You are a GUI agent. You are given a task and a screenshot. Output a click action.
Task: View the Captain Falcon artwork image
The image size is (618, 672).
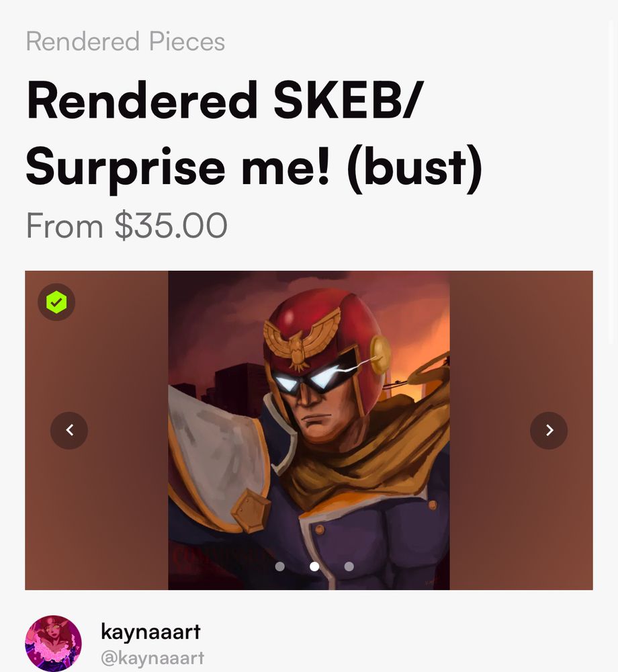click(309, 430)
